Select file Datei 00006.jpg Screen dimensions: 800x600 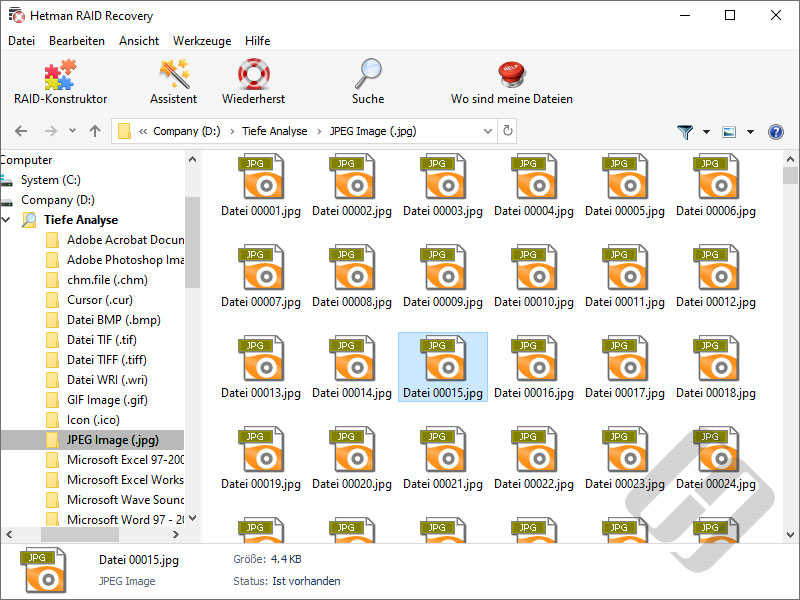click(x=716, y=186)
